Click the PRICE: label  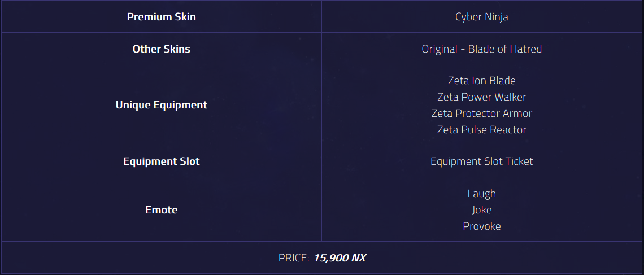(x=294, y=257)
